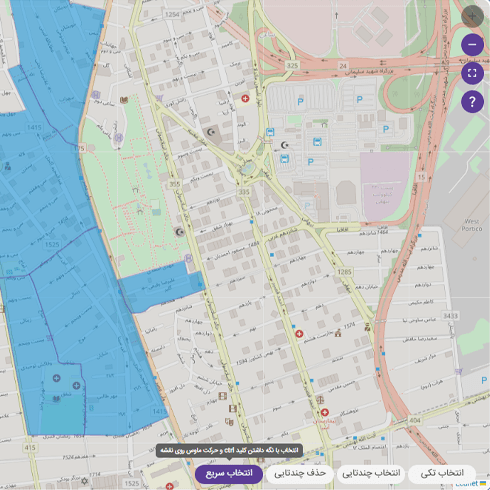Click the theater masks icon below the cinema icons
This screenshot has height=490, width=490.
coord(229,422)
